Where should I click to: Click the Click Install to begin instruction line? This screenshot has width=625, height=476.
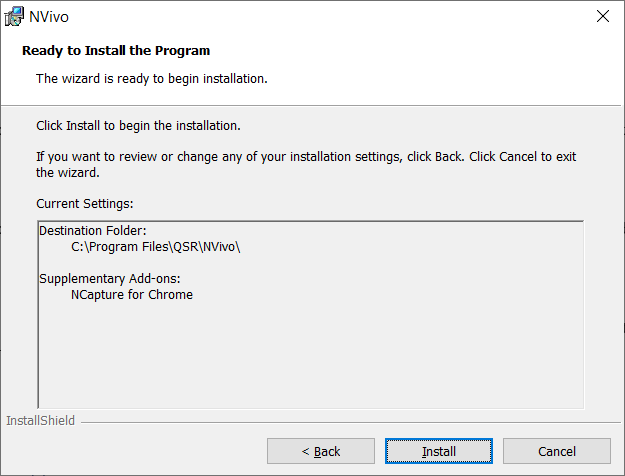point(138,126)
